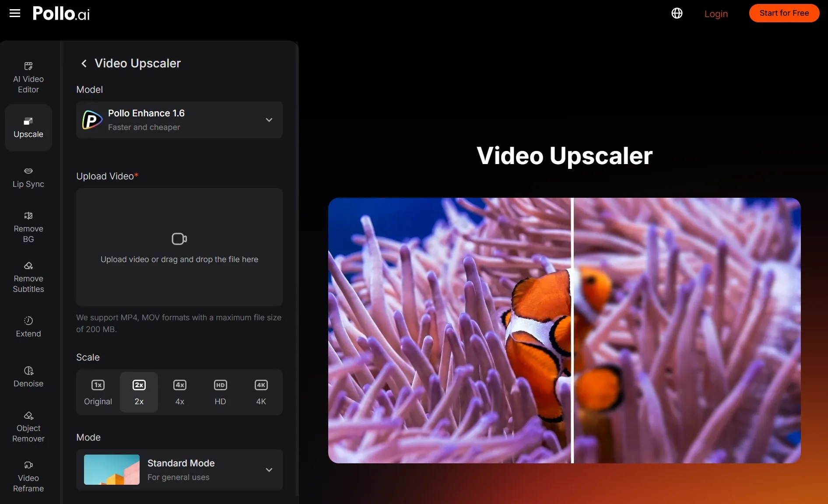Click the large 'Video Upscaler' heading

(565, 156)
